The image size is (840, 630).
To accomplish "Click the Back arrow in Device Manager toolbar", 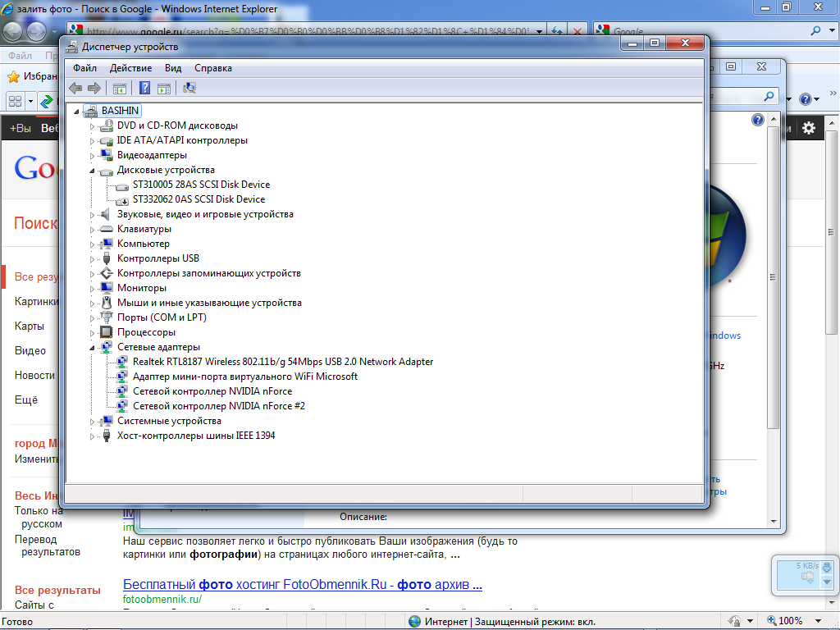I will [x=75, y=89].
